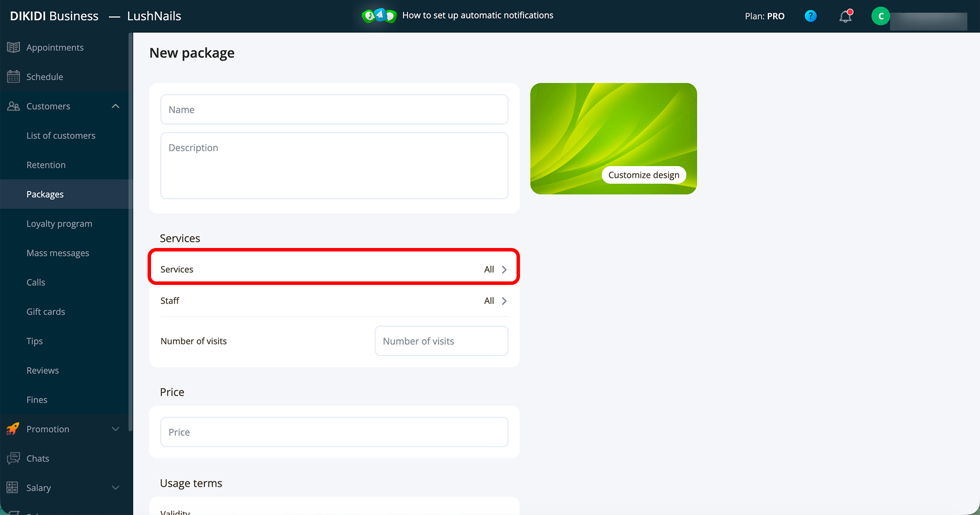The width and height of the screenshot is (980, 515).
Task: Open Appointments in the sidebar
Action: [x=55, y=48]
